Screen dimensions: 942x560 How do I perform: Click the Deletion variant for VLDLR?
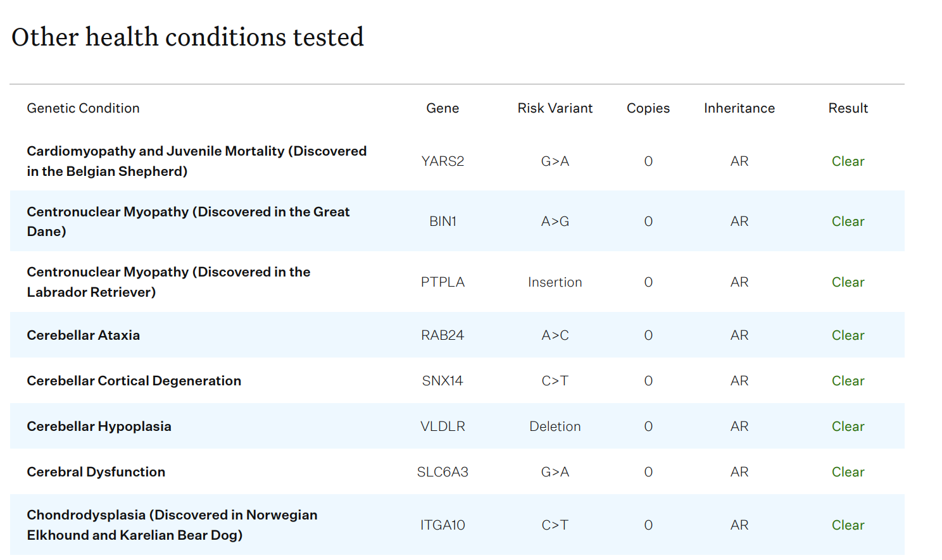[555, 426]
